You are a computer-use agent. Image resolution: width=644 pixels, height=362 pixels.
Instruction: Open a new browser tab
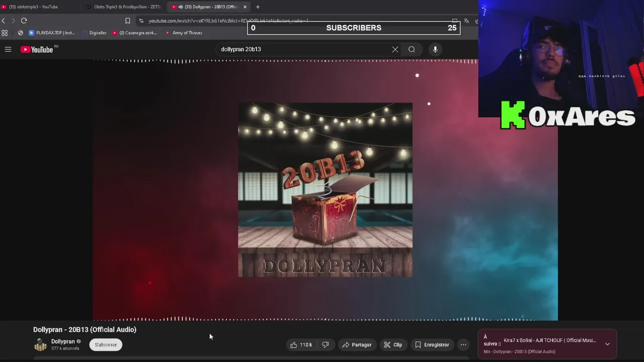coord(258,7)
